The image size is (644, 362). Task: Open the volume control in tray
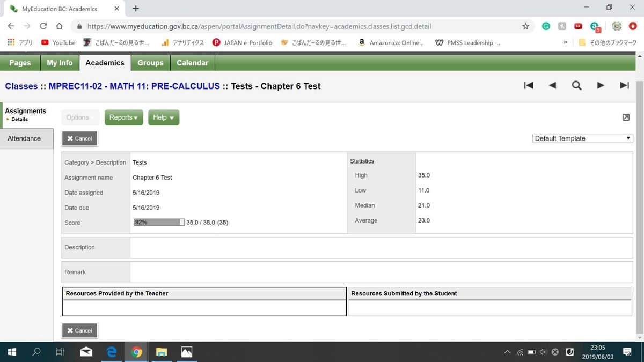tap(543, 352)
